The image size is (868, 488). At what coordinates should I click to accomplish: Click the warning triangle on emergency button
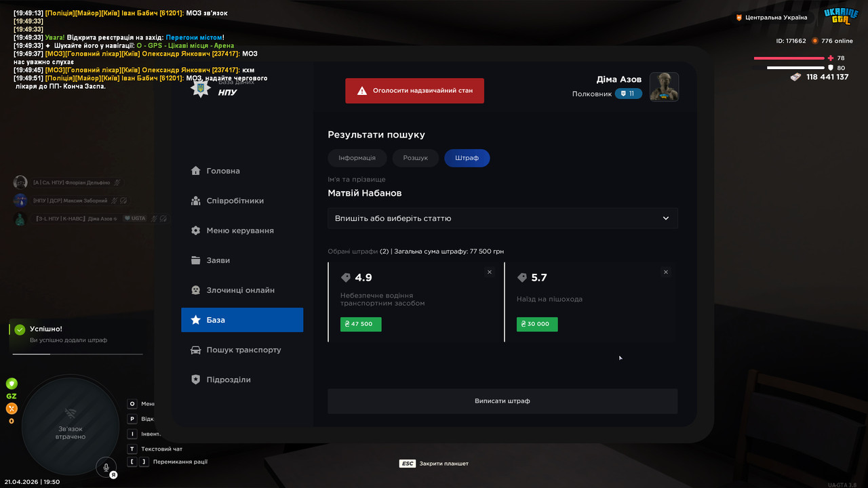pyautogui.click(x=362, y=91)
